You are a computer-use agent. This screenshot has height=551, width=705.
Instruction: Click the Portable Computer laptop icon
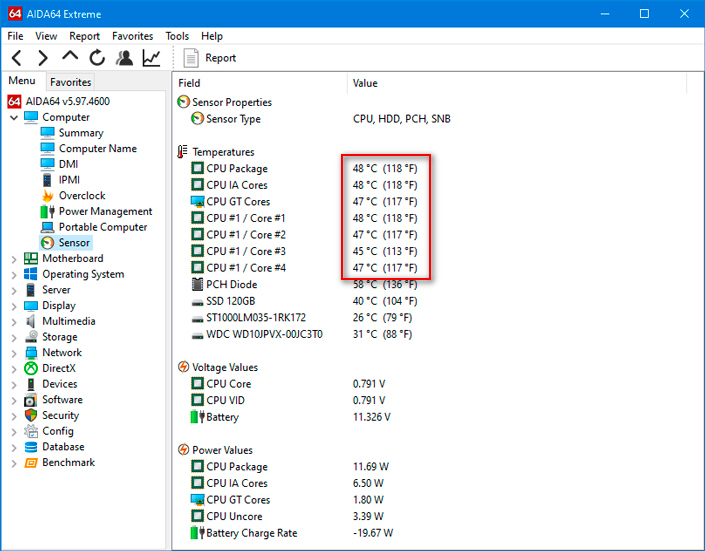[x=47, y=227]
